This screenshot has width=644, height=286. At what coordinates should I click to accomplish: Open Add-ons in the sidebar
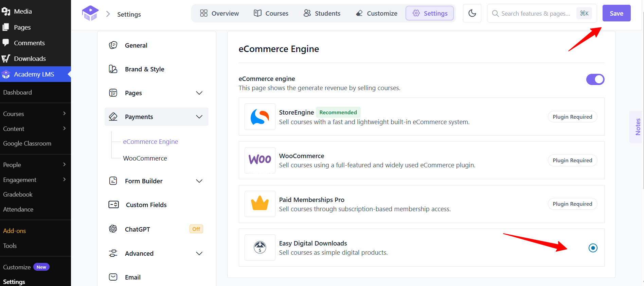pyautogui.click(x=15, y=231)
